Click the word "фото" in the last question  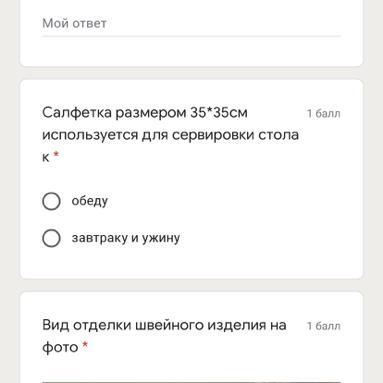[x=60, y=347]
